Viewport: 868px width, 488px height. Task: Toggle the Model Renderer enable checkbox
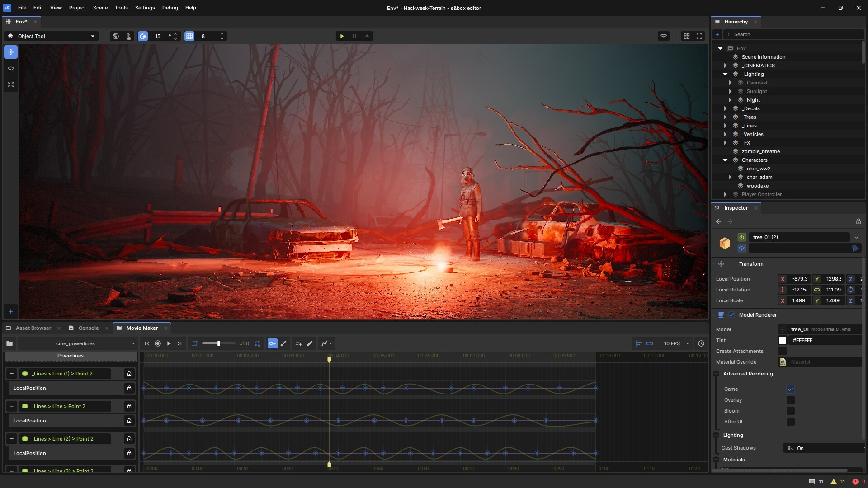731,314
